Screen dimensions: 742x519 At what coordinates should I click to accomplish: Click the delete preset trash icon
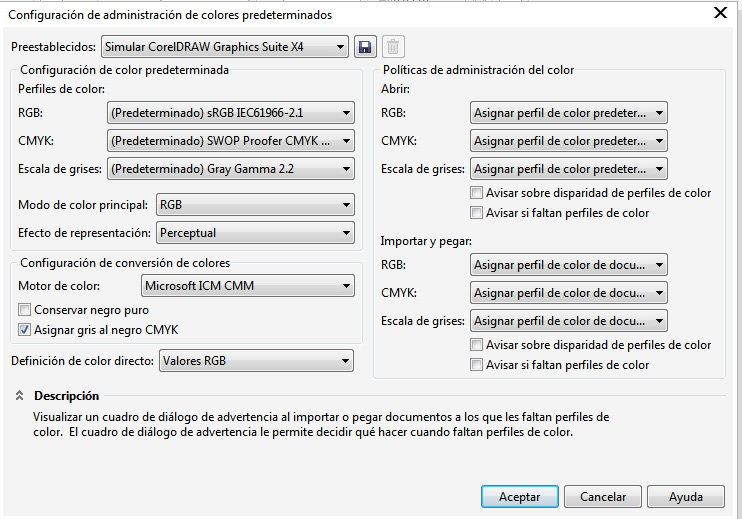[x=393, y=47]
